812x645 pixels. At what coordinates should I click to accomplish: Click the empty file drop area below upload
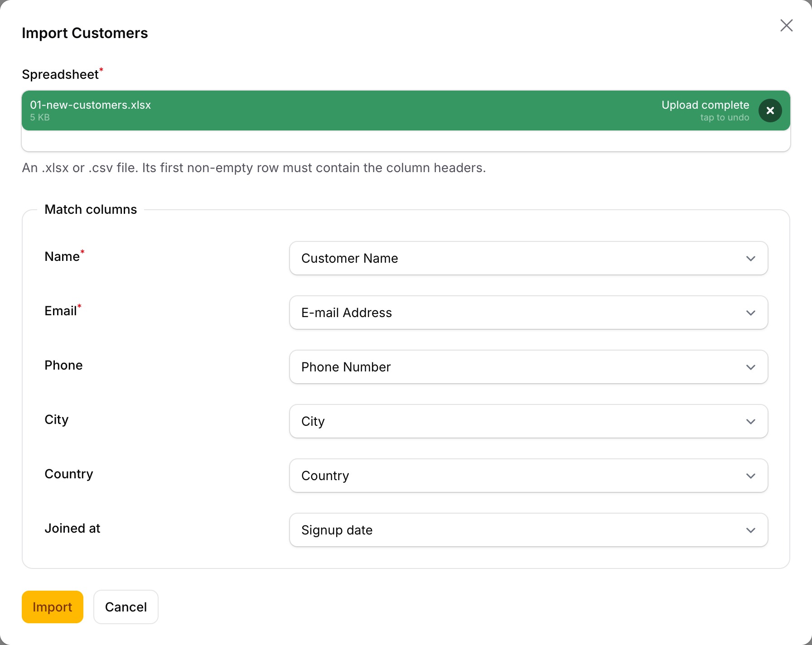click(x=406, y=141)
